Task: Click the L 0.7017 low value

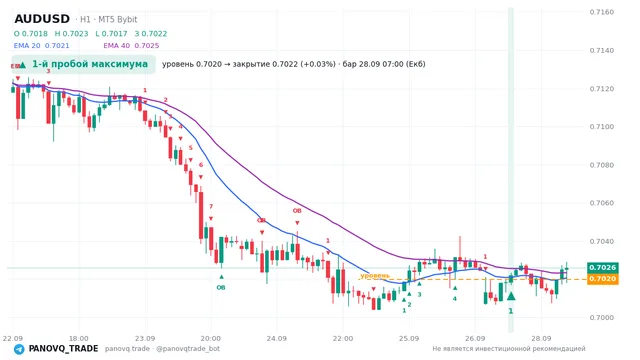Action: coord(111,34)
